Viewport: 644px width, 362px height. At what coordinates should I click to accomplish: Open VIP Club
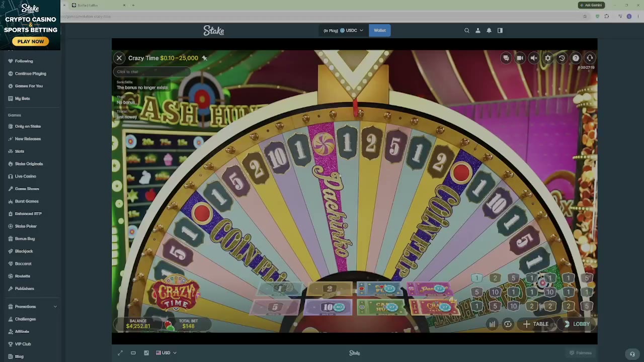23,344
